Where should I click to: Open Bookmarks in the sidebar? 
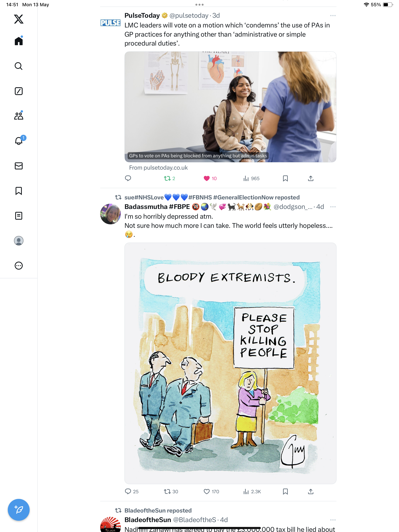[19, 191]
